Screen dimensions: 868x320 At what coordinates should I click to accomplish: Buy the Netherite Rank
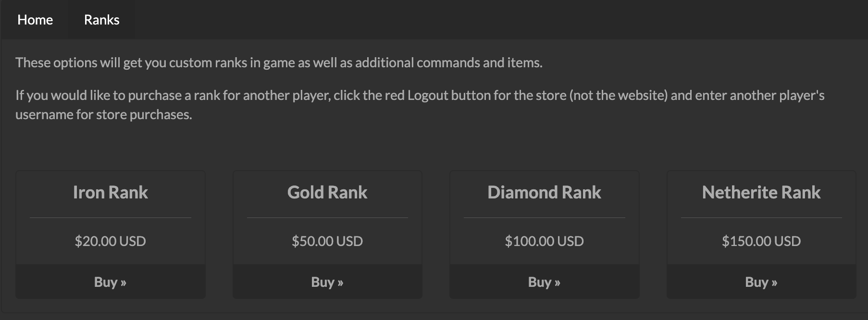pyautogui.click(x=761, y=282)
